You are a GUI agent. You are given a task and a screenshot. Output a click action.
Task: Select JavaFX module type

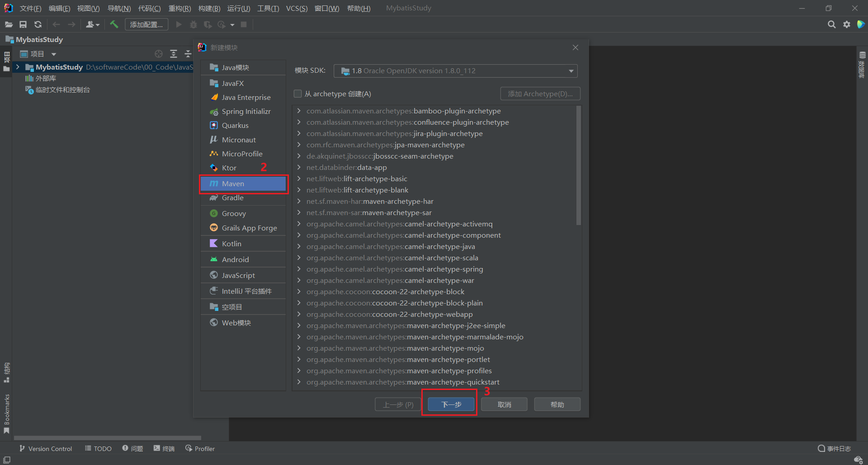tap(243, 83)
